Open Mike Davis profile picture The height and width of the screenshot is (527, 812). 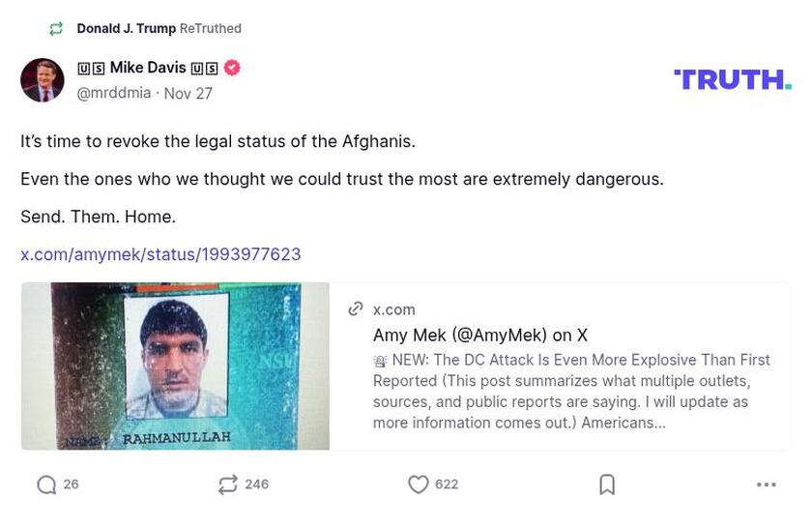tap(43, 80)
